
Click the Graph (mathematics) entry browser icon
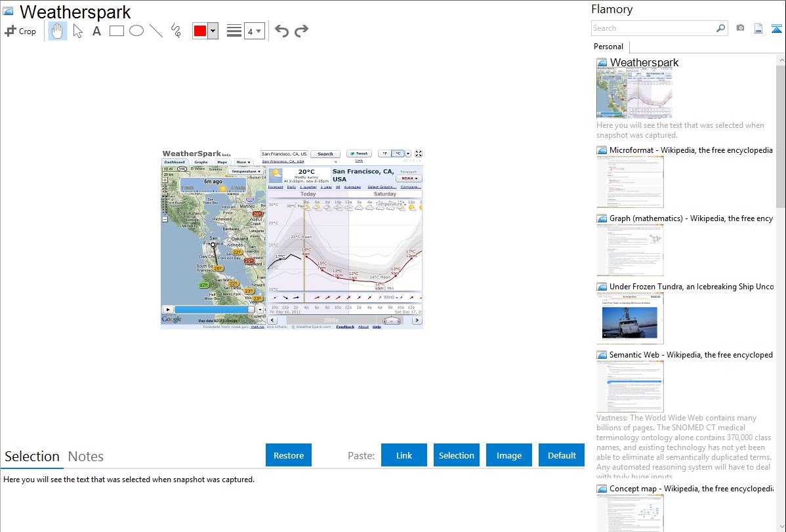(602, 218)
